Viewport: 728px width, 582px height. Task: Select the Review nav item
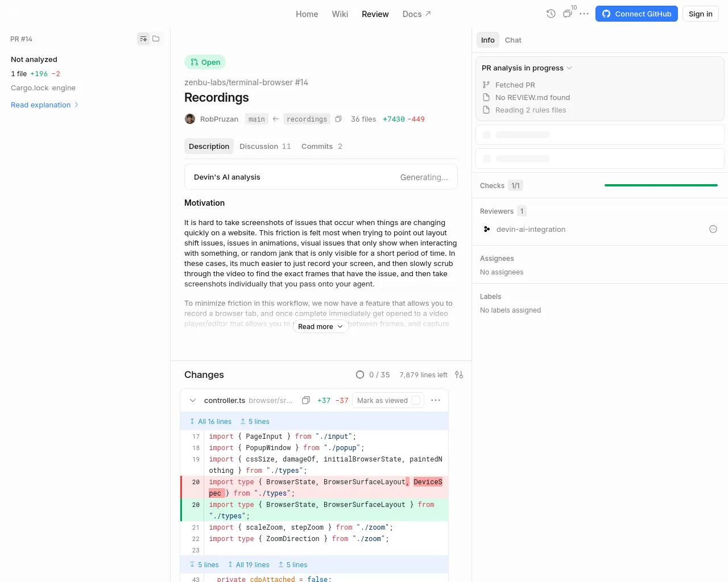375,14
